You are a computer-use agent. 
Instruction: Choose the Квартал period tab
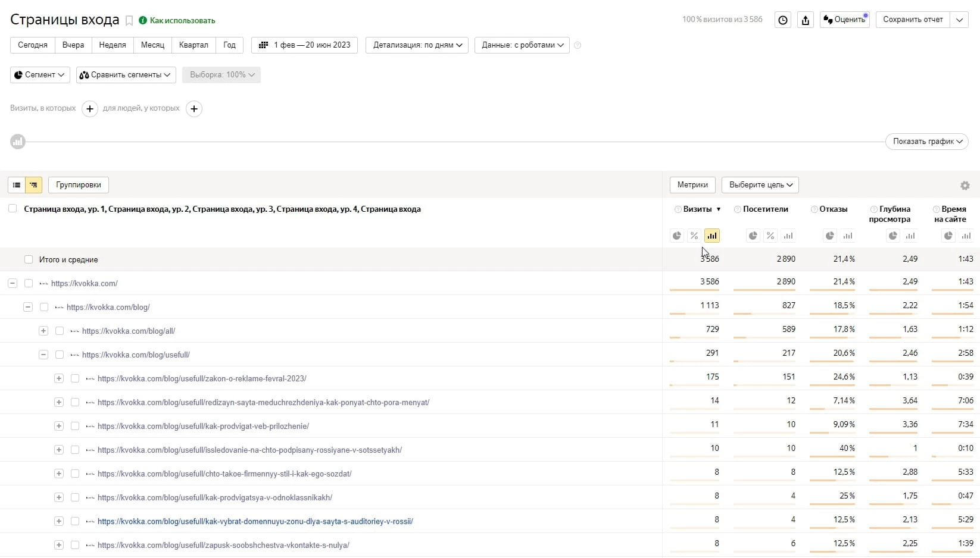pos(193,45)
